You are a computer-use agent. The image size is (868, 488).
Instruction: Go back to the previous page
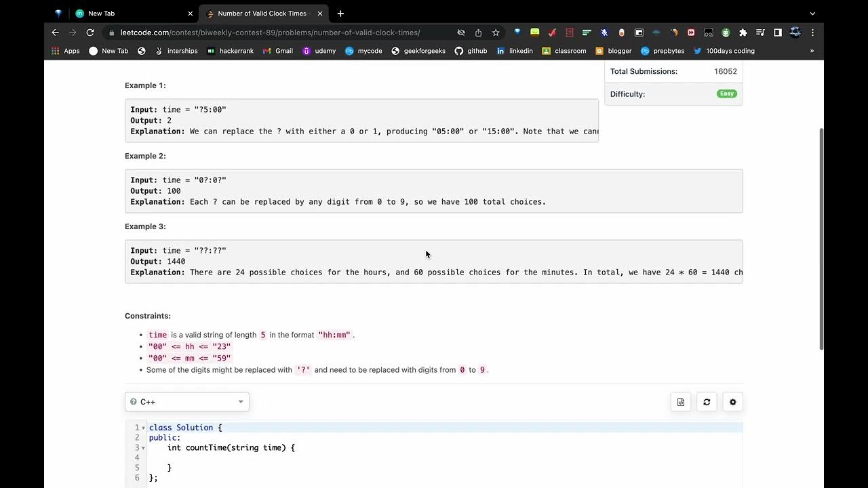coord(56,33)
